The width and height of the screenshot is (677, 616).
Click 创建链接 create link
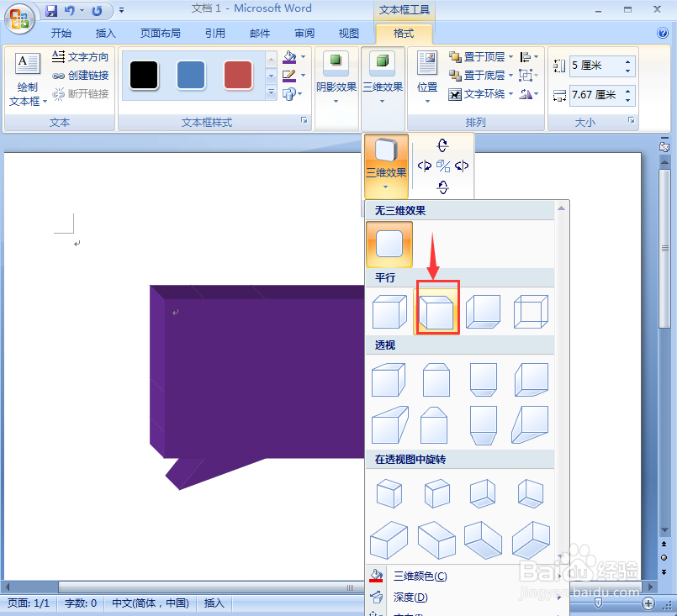(80, 76)
